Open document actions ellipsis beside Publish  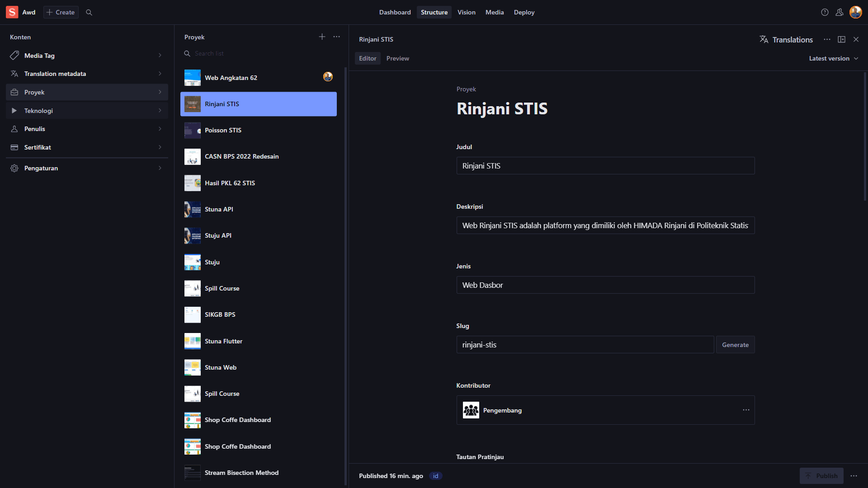coord(854,476)
